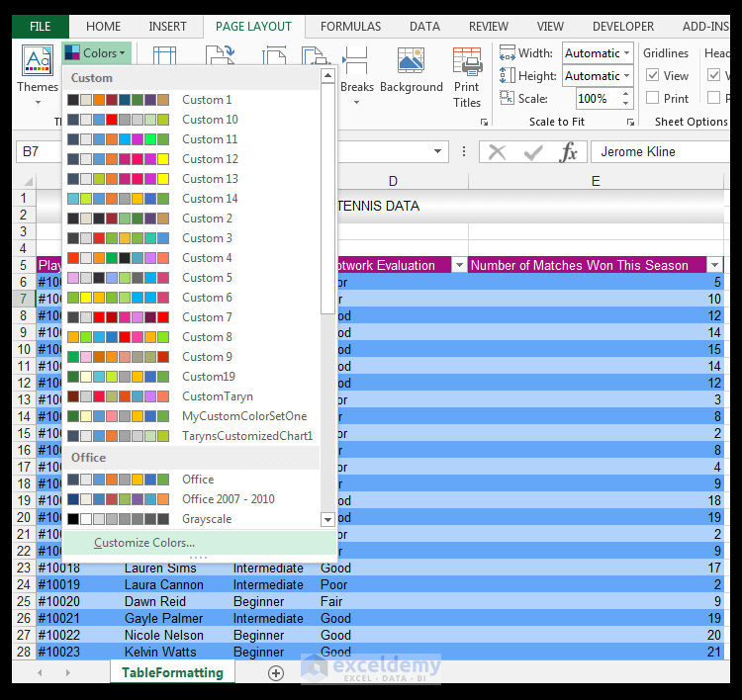Open Page Setup dialog launcher
Screen dimensions: 742x700
point(484,122)
